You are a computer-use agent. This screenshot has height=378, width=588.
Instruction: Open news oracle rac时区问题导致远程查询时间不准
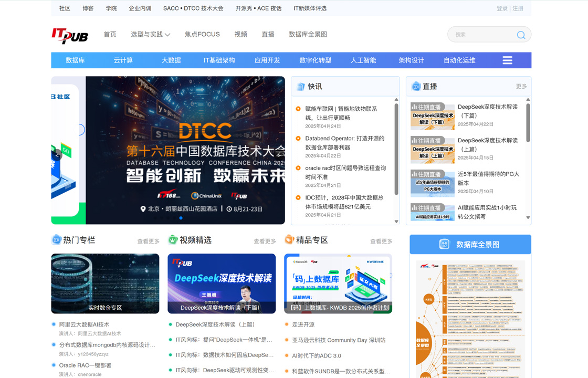(345, 172)
